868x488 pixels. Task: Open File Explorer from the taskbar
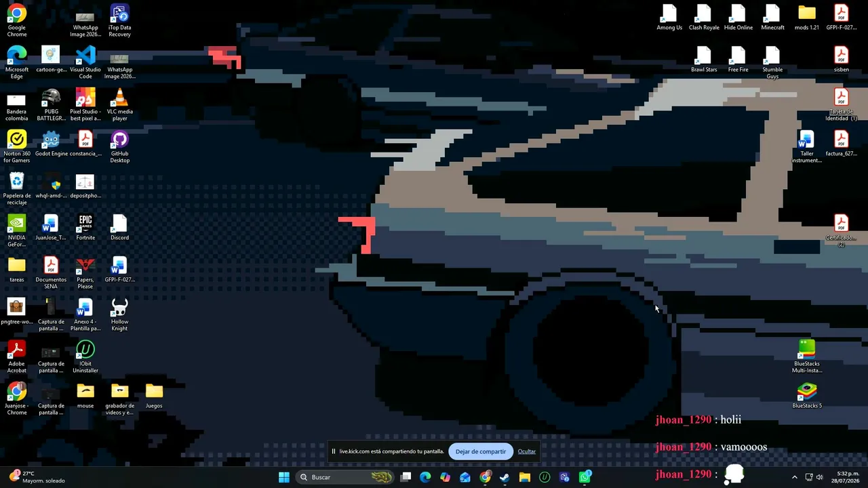525,477
